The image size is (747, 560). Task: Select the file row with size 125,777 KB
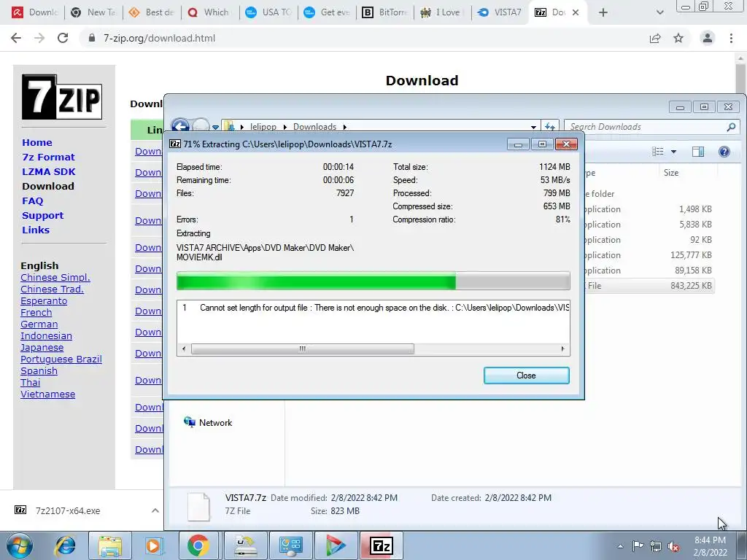[x=649, y=254]
